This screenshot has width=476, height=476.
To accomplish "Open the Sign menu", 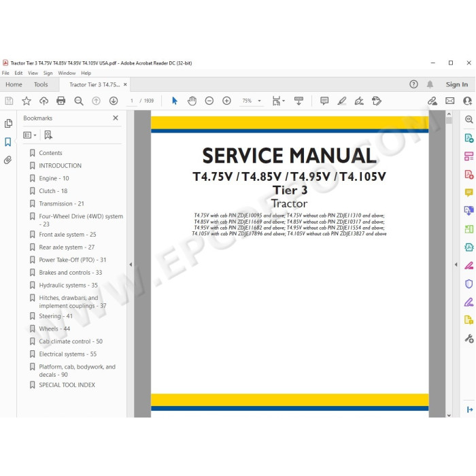I will click(48, 73).
